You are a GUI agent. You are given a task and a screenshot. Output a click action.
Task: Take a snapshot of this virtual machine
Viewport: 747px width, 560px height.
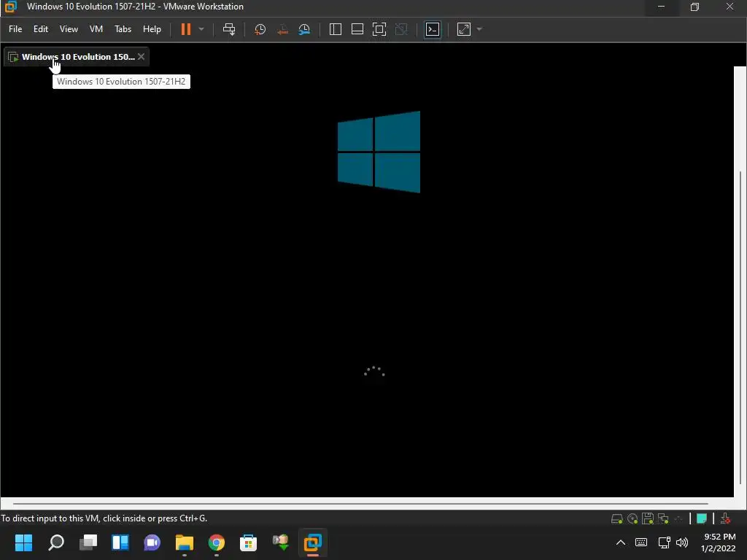coord(260,29)
